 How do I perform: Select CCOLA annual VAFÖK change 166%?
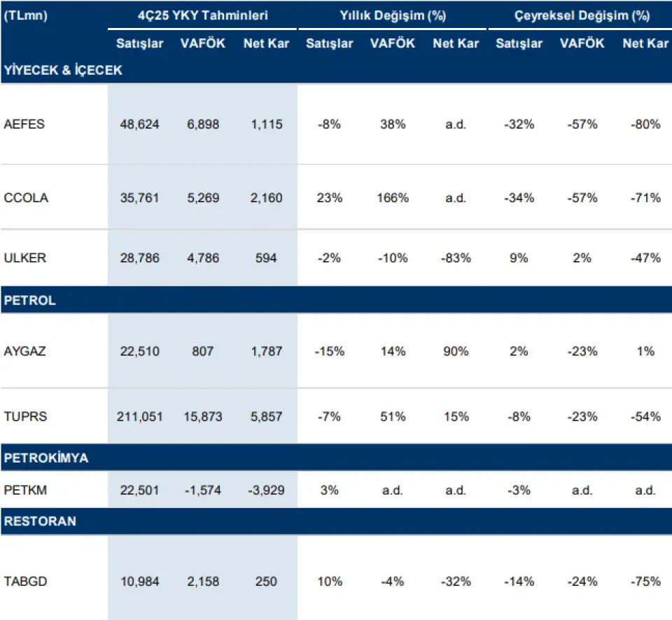click(393, 198)
